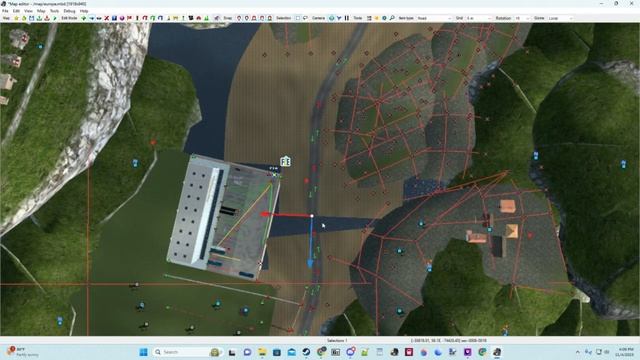Toggle the middle Snap option icon

coord(254,18)
